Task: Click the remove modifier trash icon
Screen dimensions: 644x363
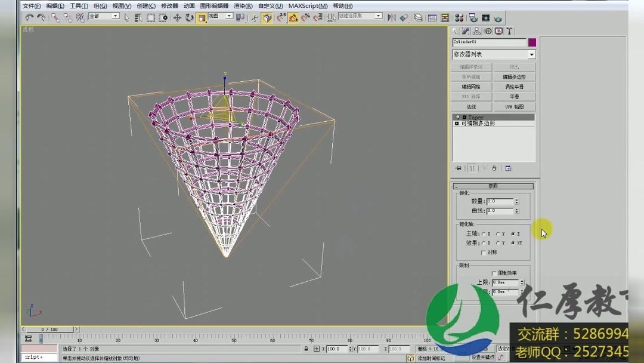Action: (x=494, y=168)
